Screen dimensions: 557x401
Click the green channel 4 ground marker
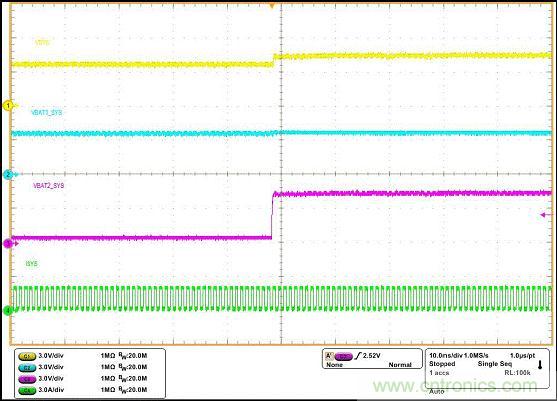click(x=8, y=311)
